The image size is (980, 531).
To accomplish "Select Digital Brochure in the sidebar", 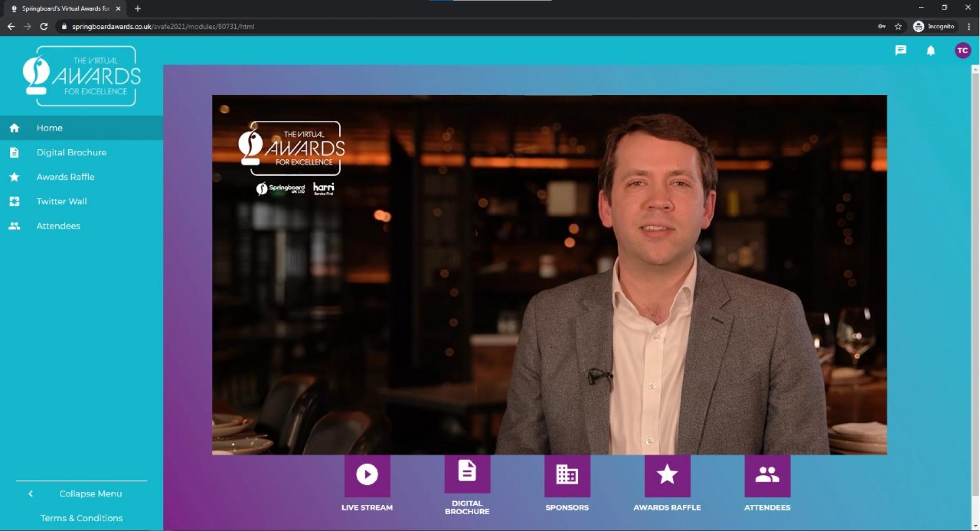I will (x=81, y=152).
